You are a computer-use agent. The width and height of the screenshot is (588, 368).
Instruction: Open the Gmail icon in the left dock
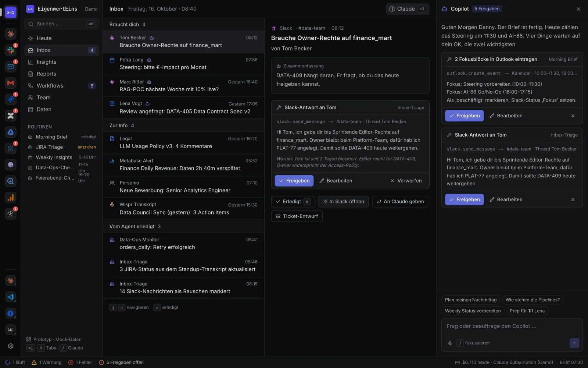(x=11, y=83)
